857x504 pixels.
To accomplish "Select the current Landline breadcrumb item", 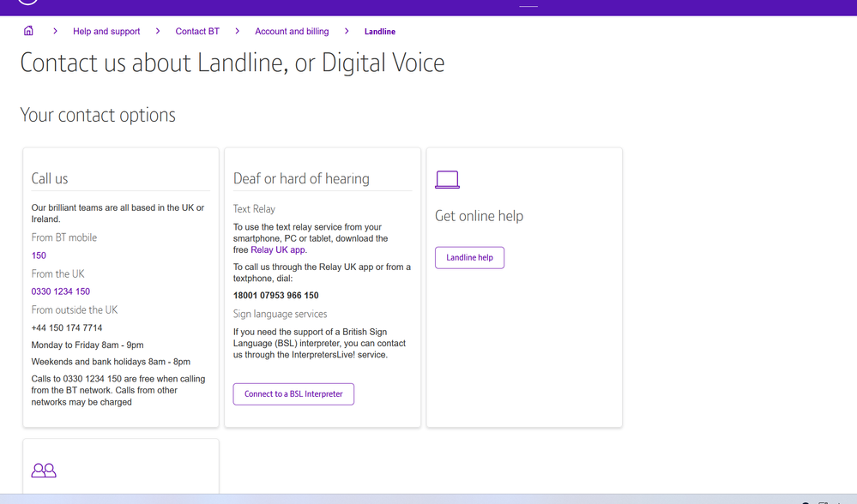I will pos(380,32).
